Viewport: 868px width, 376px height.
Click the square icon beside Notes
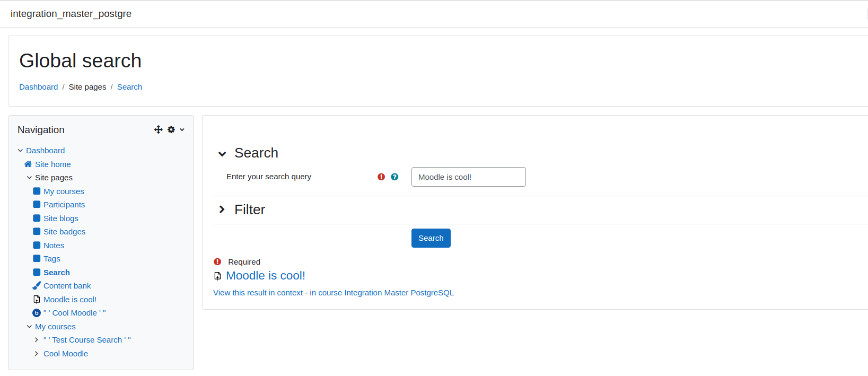coord(37,245)
